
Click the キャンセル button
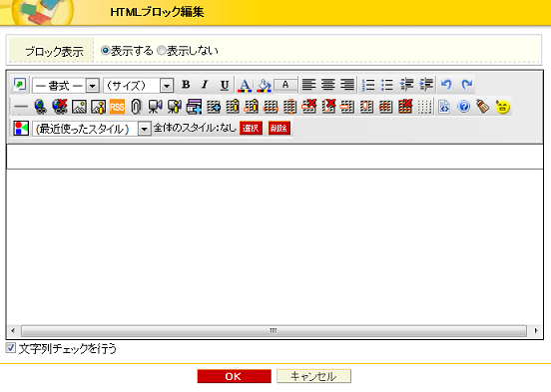pyautogui.click(x=313, y=376)
